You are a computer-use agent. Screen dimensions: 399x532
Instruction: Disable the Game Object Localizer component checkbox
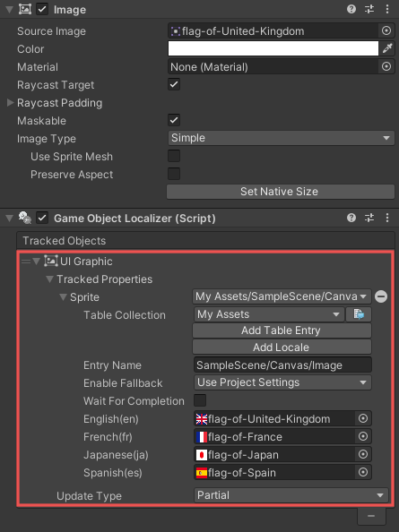point(42,218)
